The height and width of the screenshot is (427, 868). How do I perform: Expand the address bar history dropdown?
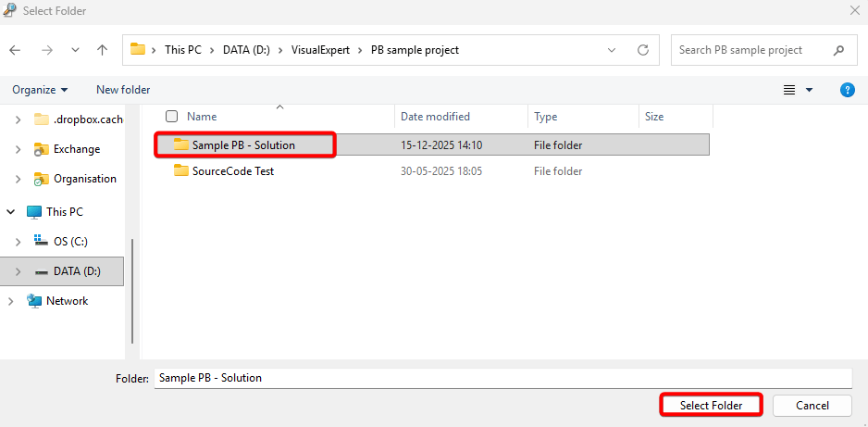tap(612, 50)
